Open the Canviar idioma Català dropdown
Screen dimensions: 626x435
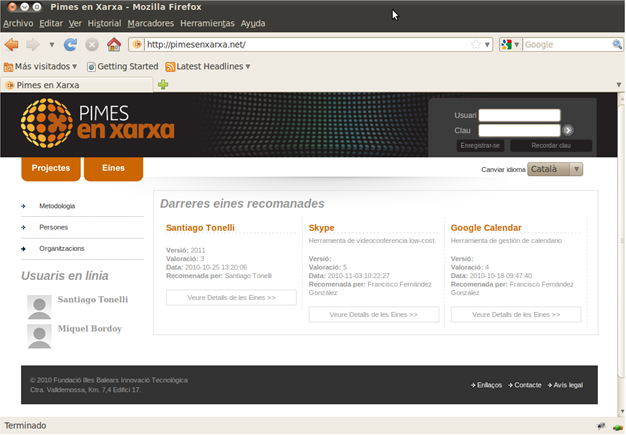coord(555,169)
